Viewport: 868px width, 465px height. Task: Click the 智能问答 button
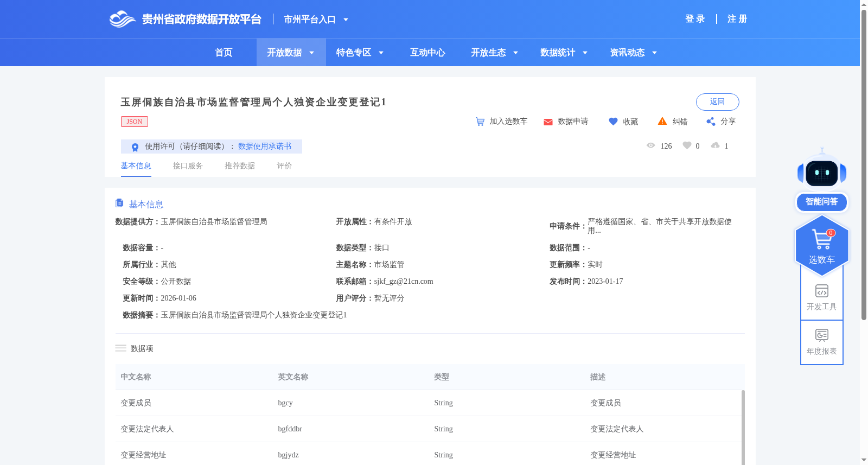pyautogui.click(x=822, y=202)
